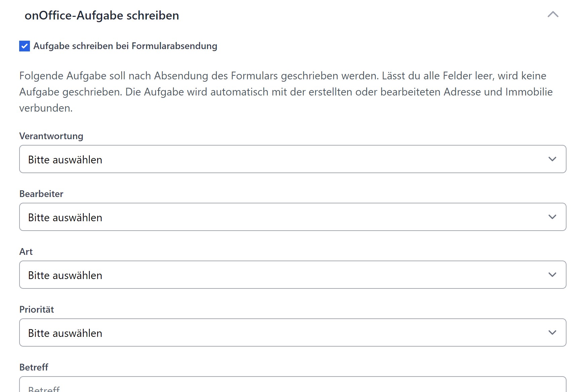Open the Verantwortung dropdown
The image size is (585, 392).
(x=292, y=159)
